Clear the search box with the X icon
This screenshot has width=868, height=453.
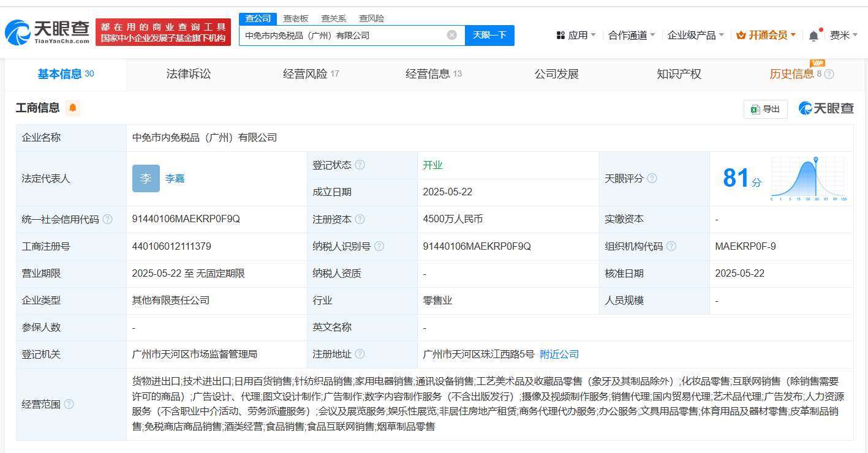point(452,35)
